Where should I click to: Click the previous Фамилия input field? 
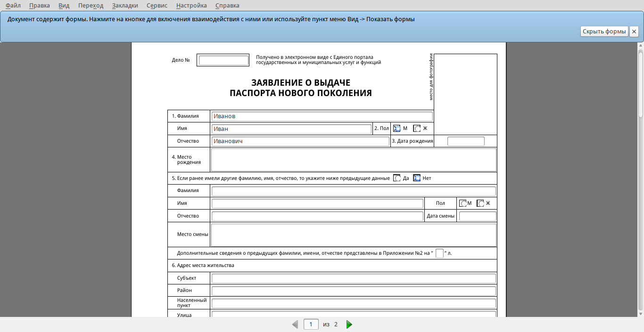(x=354, y=191)
